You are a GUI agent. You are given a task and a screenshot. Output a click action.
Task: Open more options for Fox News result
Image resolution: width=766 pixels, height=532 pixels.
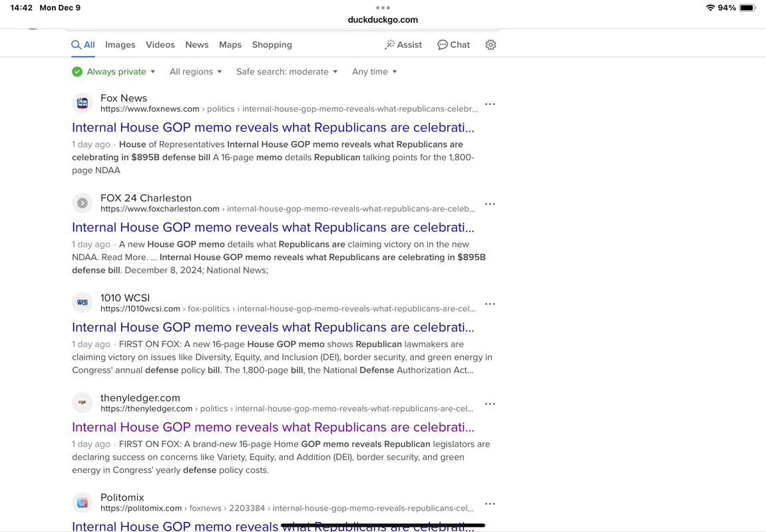(x=490, y=104)
